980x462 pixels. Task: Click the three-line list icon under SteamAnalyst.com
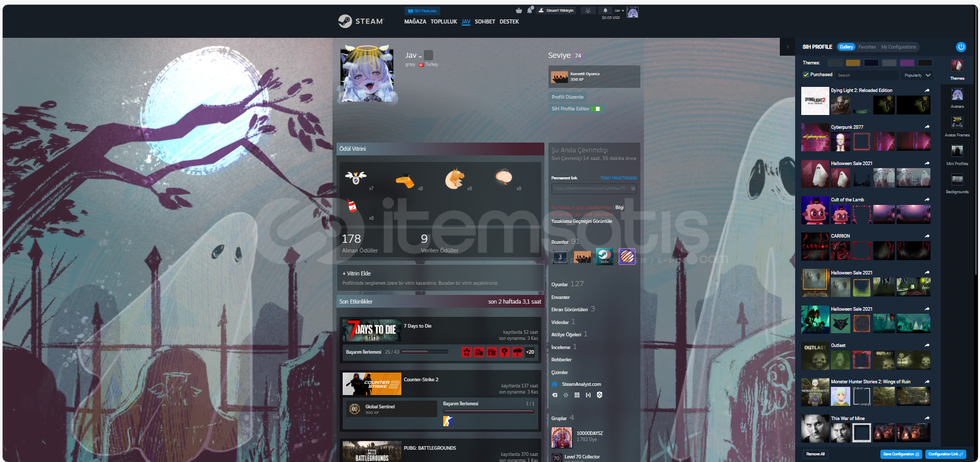[577, 395]
